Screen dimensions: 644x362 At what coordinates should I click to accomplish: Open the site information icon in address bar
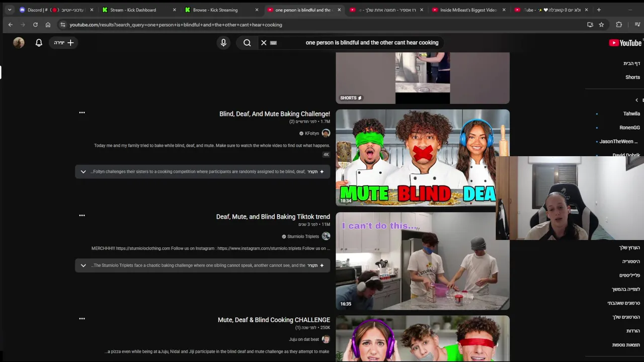[x=62, y=25]
